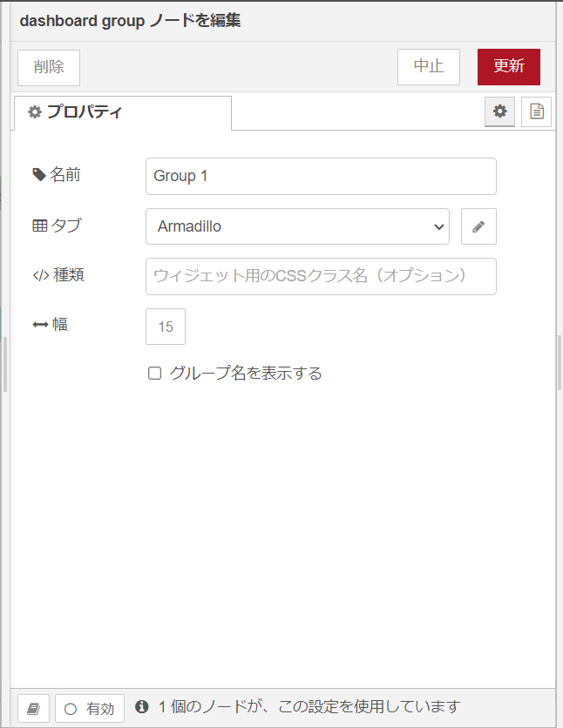Click the dashboard group ノードを編集 title
The width and height of the screenshot is (563, 728).
coord(130,21)
